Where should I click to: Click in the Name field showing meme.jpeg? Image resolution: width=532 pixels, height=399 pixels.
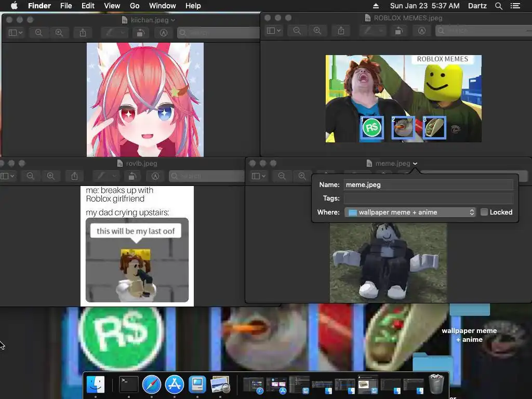[429, 184]
